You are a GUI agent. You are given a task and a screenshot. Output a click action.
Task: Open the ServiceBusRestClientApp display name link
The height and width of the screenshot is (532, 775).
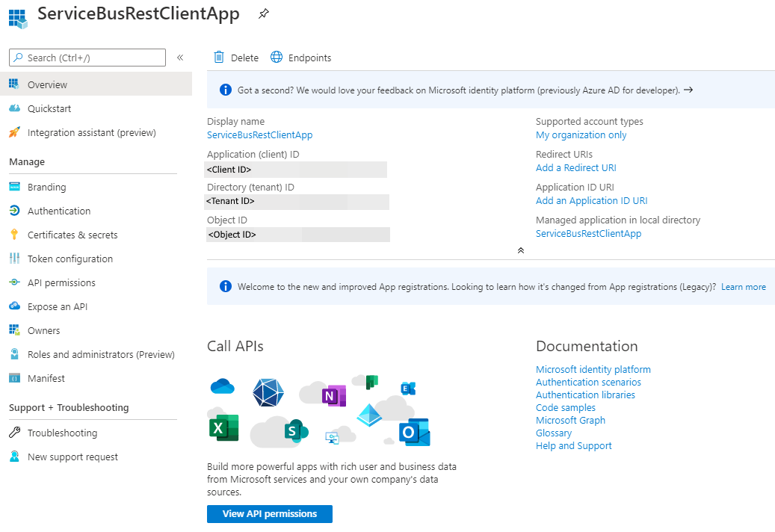pos(260,134)
